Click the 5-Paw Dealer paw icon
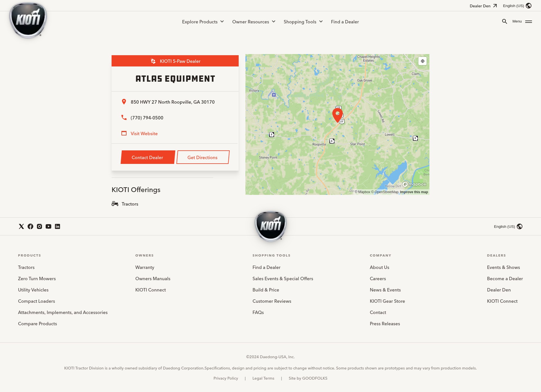Image resolution: width=541 pixels, height=392 pixels. click(153, 61)
